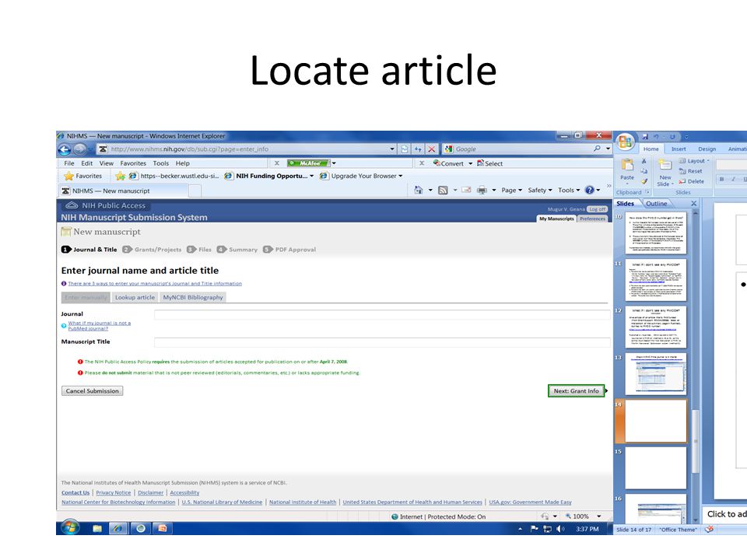Viewport: 747px width, 560px height.
Task: Click the PowerPoint Office button
Action: [x=625, y=142]
